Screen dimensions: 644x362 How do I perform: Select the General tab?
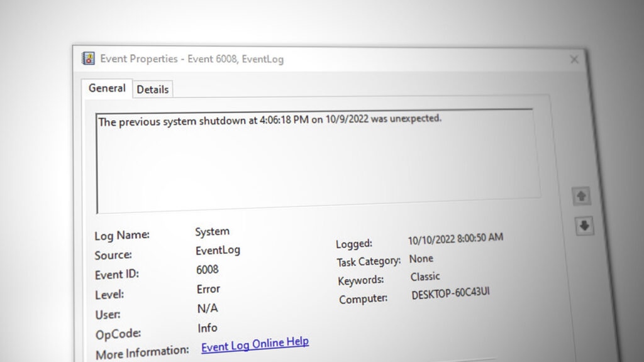point(106,89)
